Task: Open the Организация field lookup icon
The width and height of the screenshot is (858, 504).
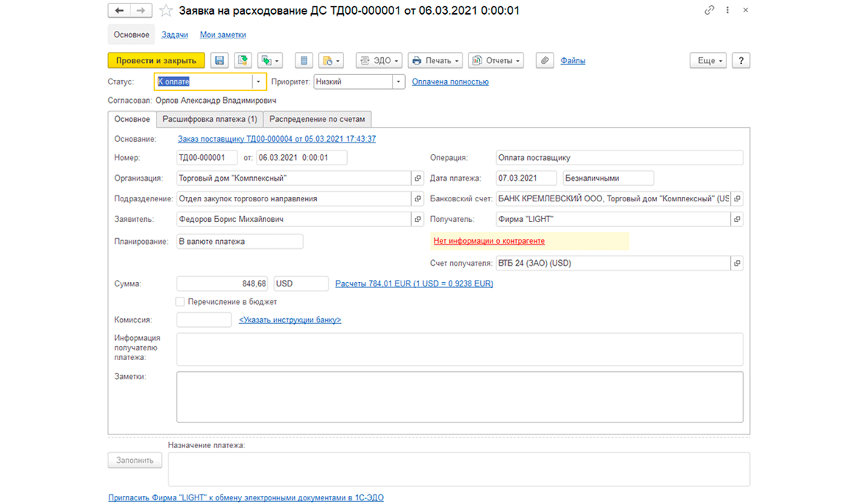Action: point(418,179)
